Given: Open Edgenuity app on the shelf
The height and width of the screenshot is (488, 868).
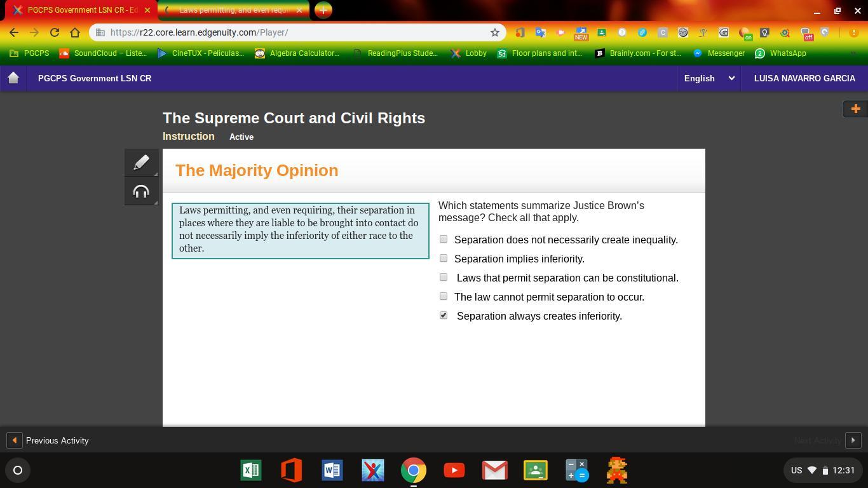Looking at the screenshot, I should click(373, 470).
